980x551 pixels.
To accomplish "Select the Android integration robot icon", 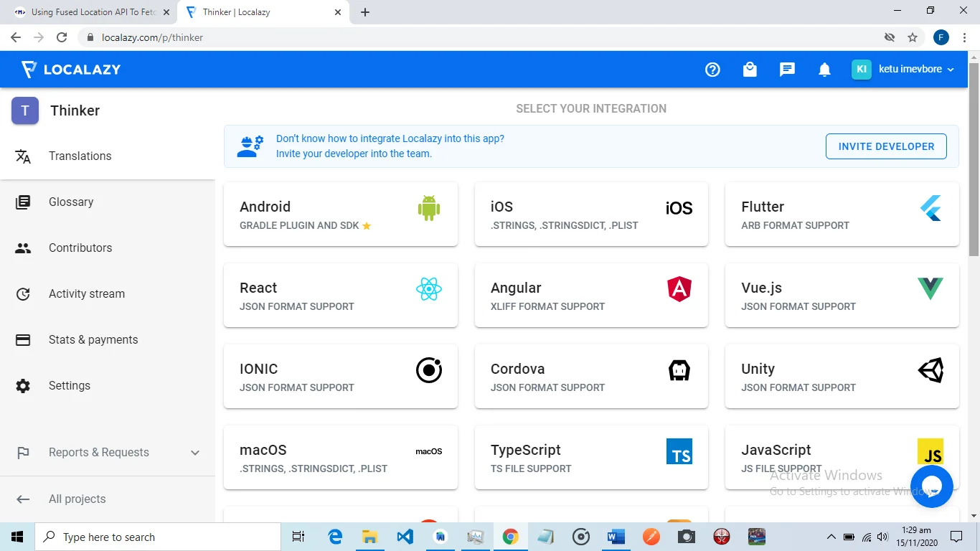I will tap(429, 208).
